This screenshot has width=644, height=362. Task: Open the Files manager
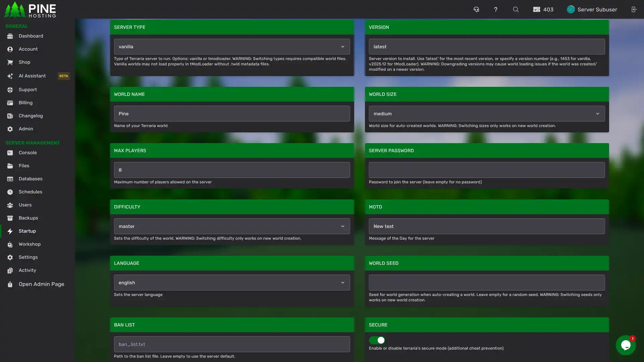click(24, 166)
